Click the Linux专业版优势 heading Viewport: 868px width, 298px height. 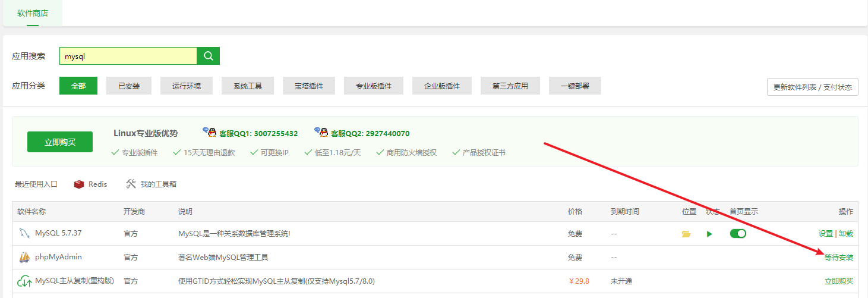pos(146,133)
